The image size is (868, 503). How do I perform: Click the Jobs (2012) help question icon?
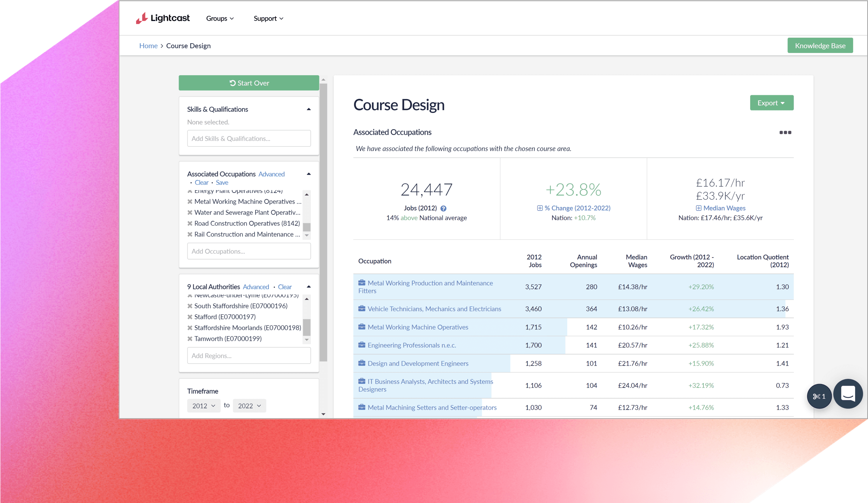point(443,209)
